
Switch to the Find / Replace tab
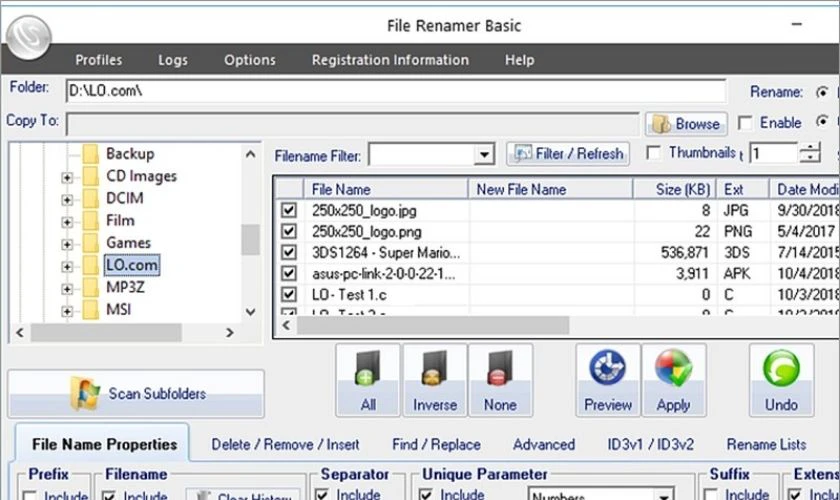click(x=436, y=444)
